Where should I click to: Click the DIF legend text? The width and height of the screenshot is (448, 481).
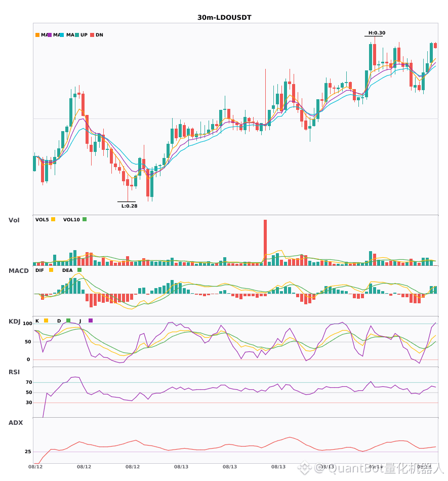tap(39, 270)
